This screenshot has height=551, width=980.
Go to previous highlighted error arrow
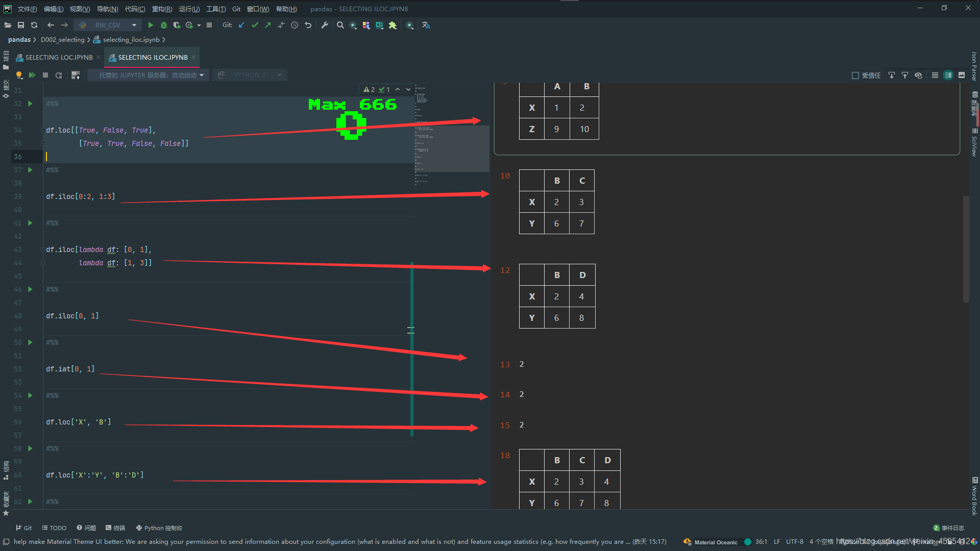click(398, 89)
